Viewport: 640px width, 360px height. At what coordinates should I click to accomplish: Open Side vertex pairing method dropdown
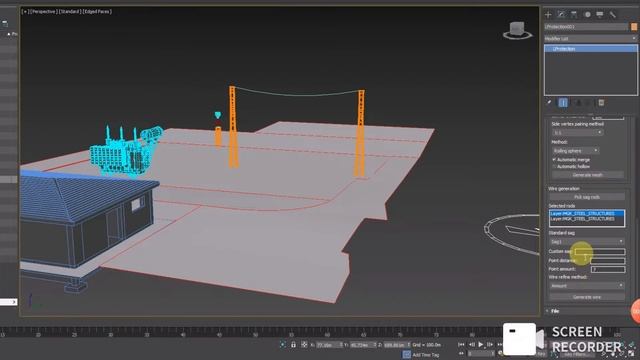coord(577,133)
